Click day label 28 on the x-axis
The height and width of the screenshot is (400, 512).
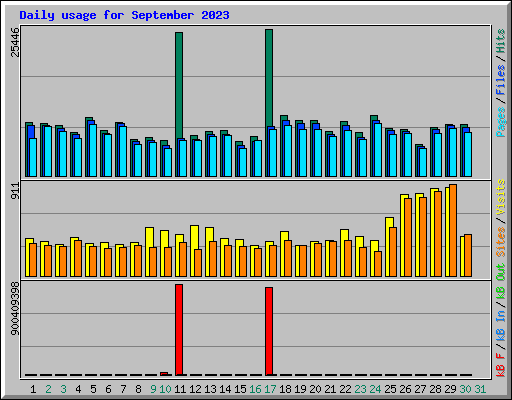tap(435, 389)
